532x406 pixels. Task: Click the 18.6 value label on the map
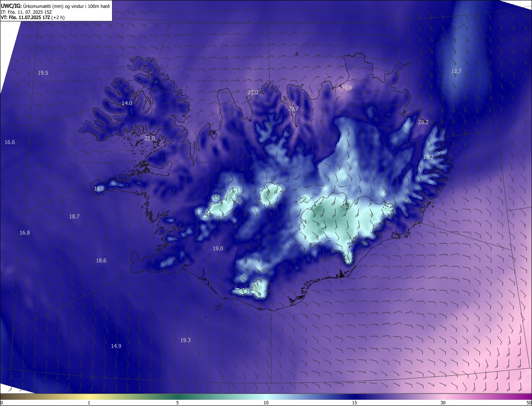coord(101,261)
